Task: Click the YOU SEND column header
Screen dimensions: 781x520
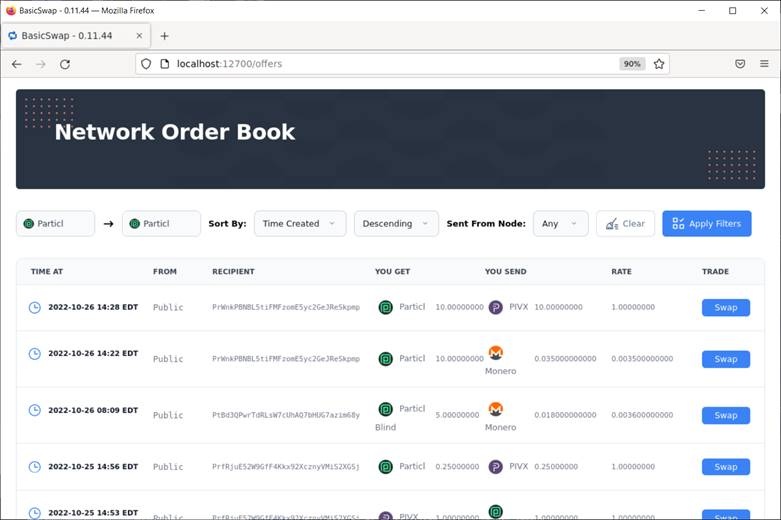Action: point(506,271)
